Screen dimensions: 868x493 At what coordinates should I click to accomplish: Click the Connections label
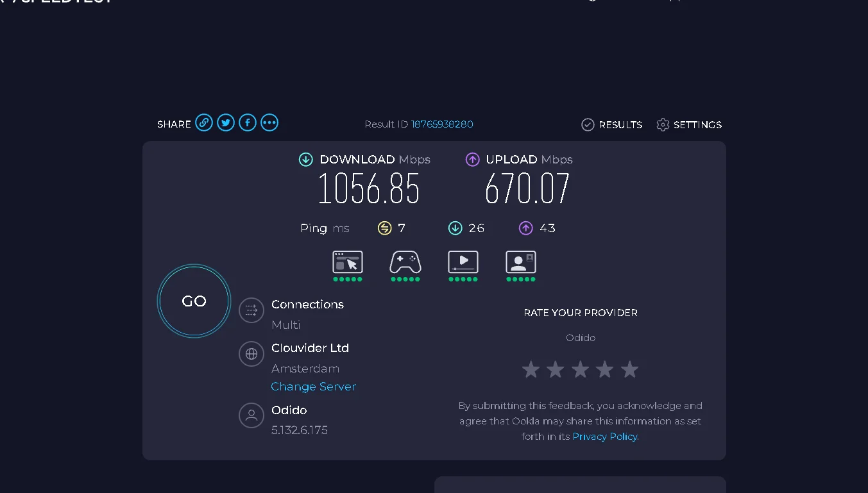coord(308,305)
